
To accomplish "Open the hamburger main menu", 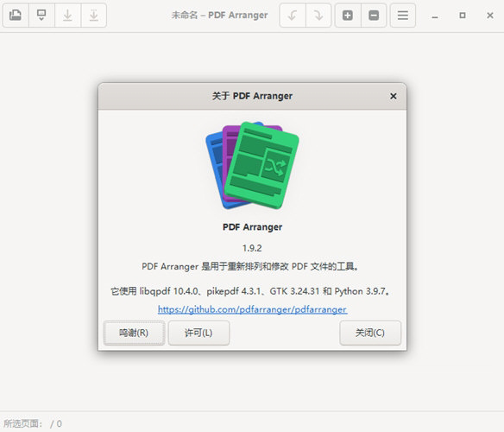I will (x=403, y=16).
